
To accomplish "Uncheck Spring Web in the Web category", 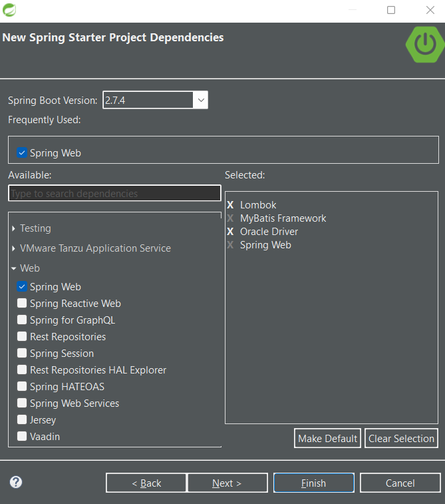I will click(x=22, y=286).
